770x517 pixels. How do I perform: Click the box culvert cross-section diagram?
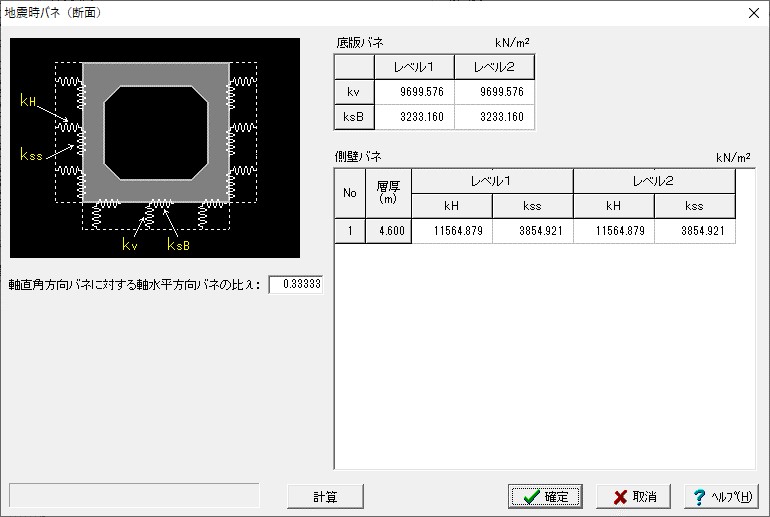point(155,148)
